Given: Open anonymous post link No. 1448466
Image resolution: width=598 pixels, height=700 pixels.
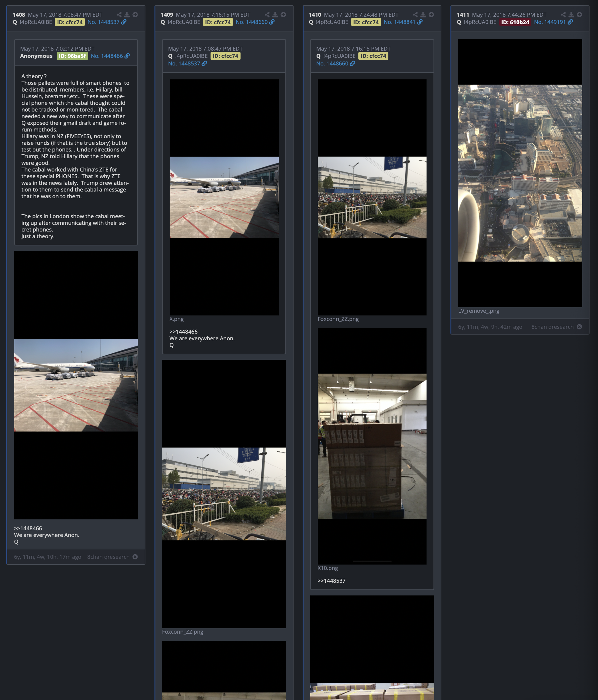Looking at the screenshot, I should (107, 56).
